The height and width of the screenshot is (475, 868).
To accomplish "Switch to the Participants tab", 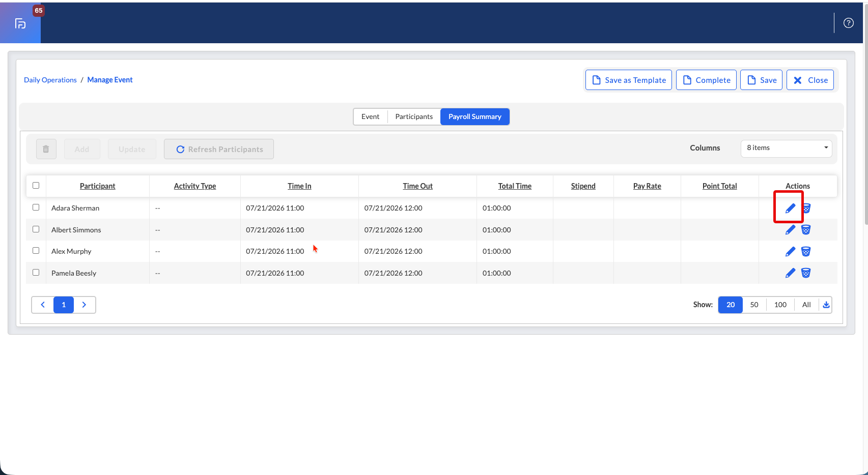I will [x=414, y=116].
